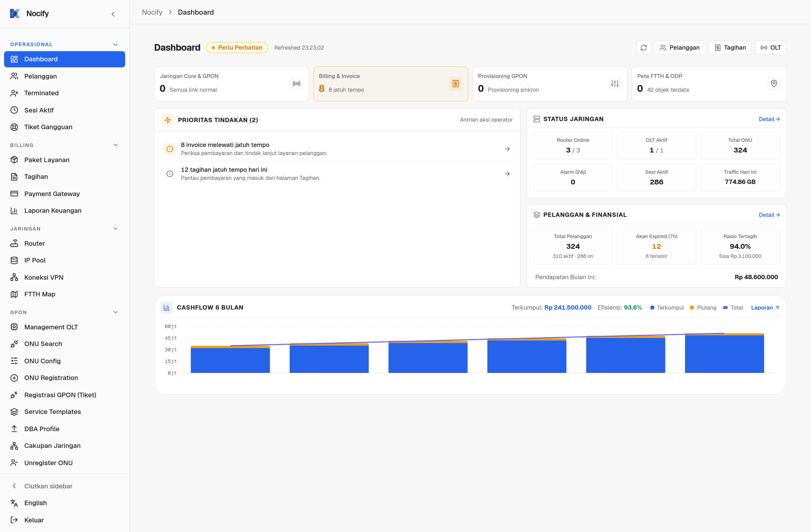Click the Pelanggan & Finansial layers icon

[537, 215]
